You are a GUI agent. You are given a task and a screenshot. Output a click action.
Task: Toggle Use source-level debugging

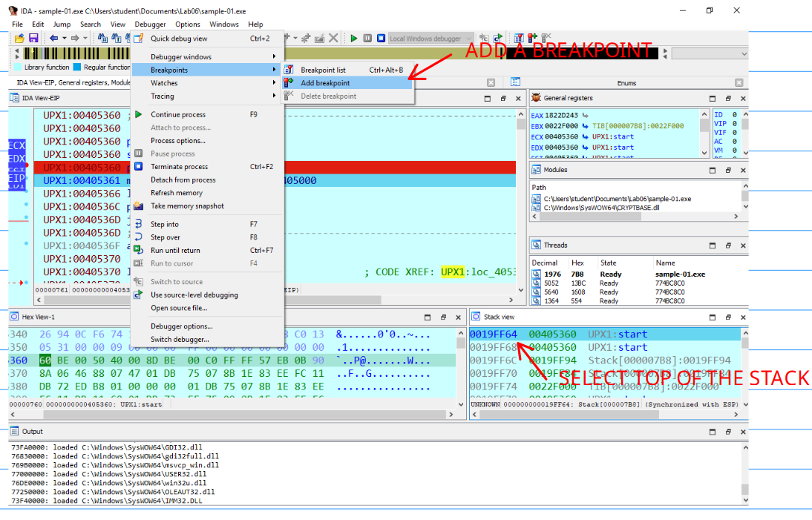[x=207, y=295]
